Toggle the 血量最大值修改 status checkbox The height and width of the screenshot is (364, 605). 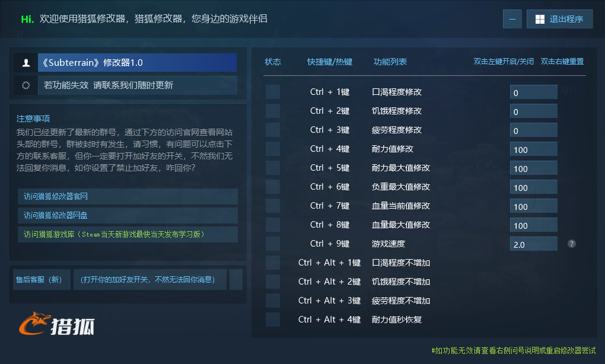click(273, 225)
